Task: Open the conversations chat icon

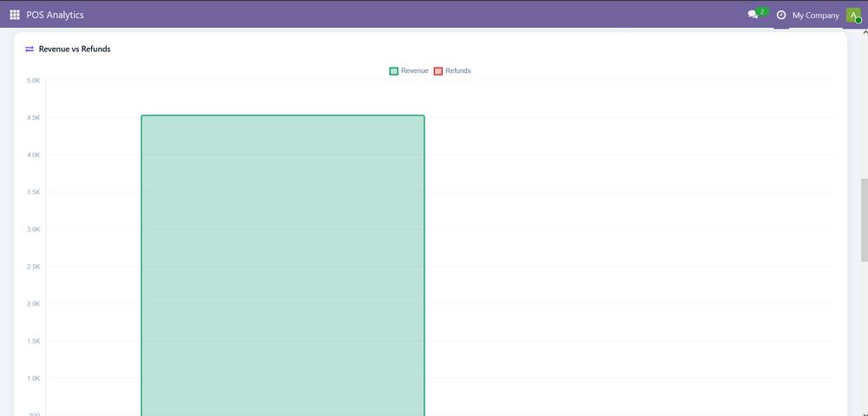Action: [753, 15]
